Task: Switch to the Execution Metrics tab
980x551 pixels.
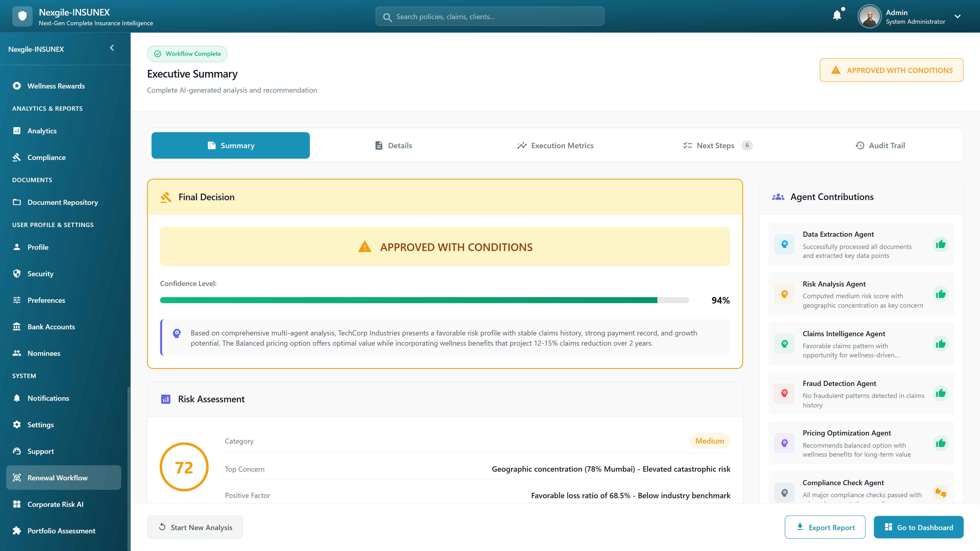Action: [x=555, y=145]
